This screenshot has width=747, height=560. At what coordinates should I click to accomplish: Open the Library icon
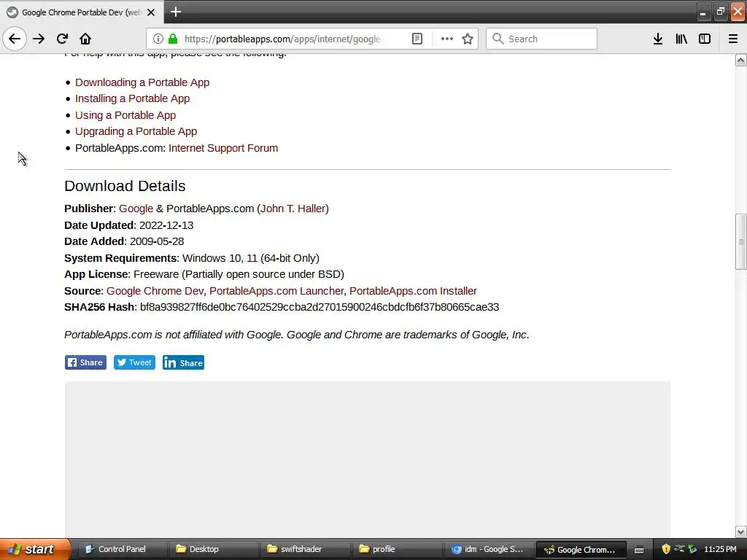(x=681, y=39)
